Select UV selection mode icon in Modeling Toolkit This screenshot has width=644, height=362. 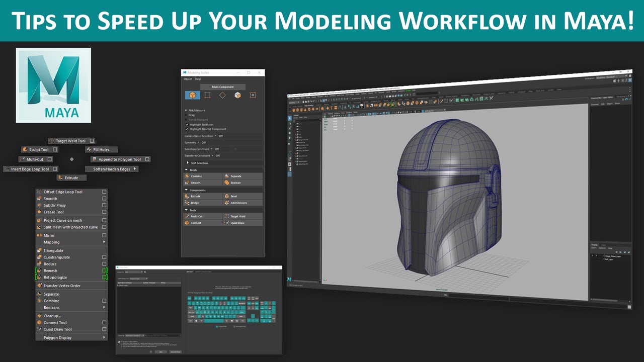pos(253,95)
